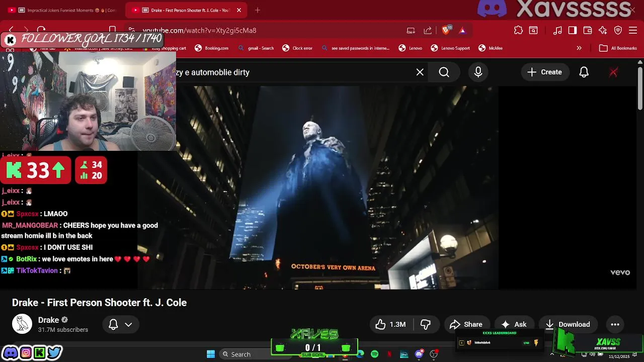Open Drake channel avatar
Screen dimensions: 644x362
[22, 324]
